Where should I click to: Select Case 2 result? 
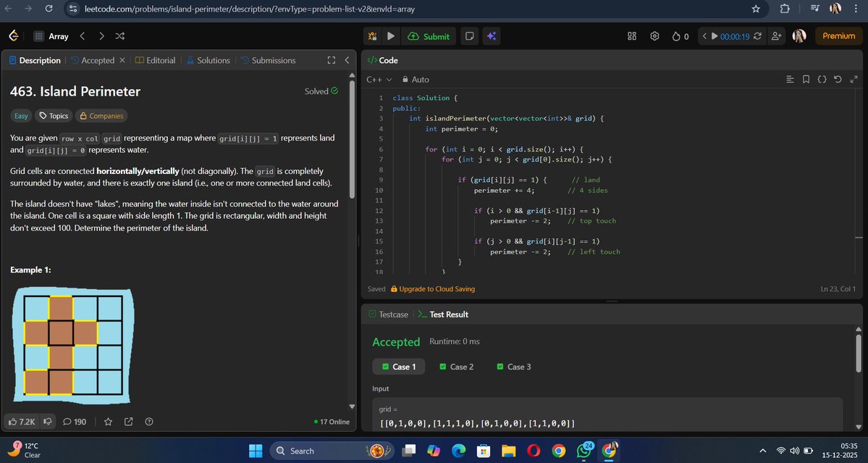[x=456, y=367]
